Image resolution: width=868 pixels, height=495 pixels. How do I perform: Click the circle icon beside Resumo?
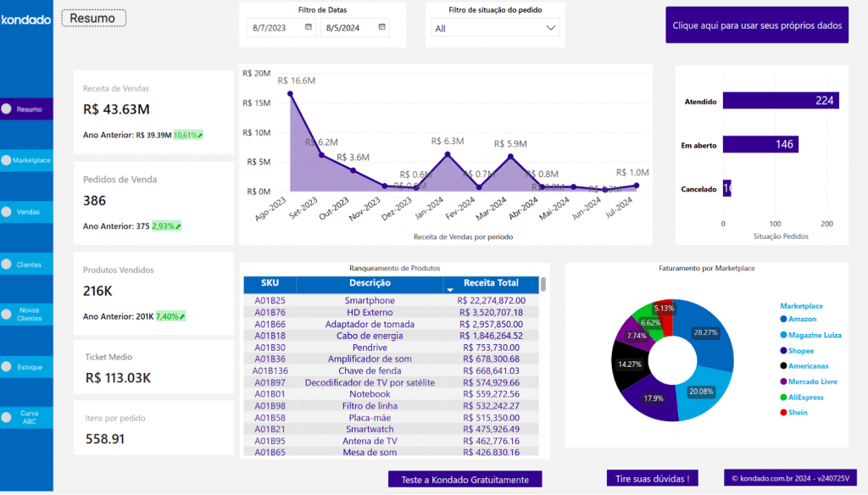tap(7, 109)
